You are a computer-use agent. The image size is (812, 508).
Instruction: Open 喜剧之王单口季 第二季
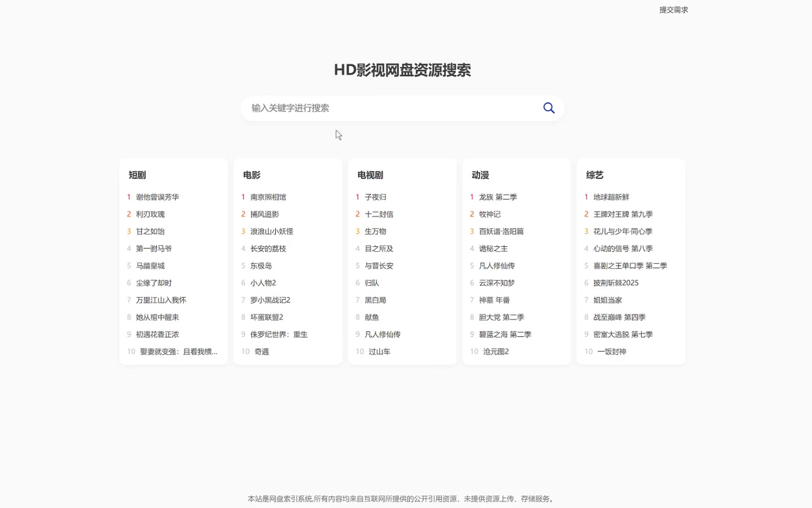click(630, 266)
